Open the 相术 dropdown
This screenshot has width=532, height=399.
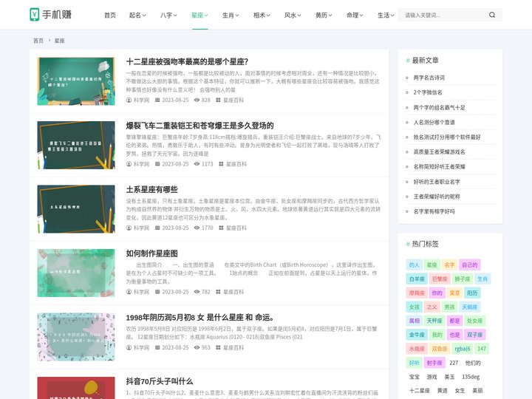262,16
